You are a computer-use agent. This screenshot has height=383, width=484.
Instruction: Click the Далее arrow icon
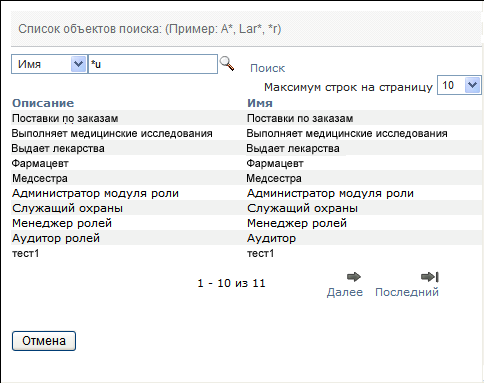click(354, 276)
